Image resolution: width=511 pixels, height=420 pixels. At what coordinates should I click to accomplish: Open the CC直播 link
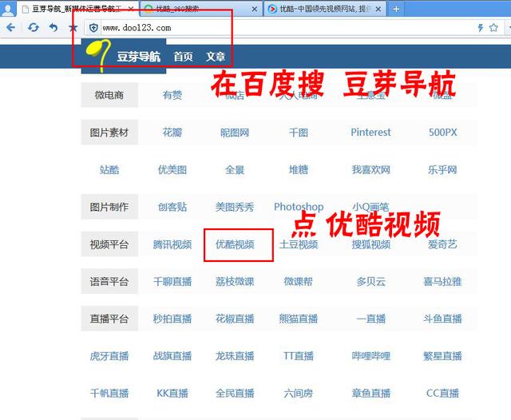(442, 394)
